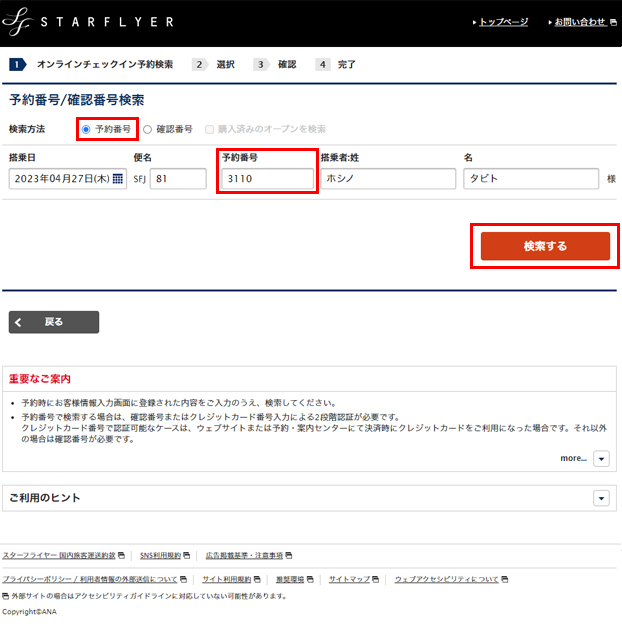
Task: Click the 予約番号 input field containing 3110
Action: (267, 179)
